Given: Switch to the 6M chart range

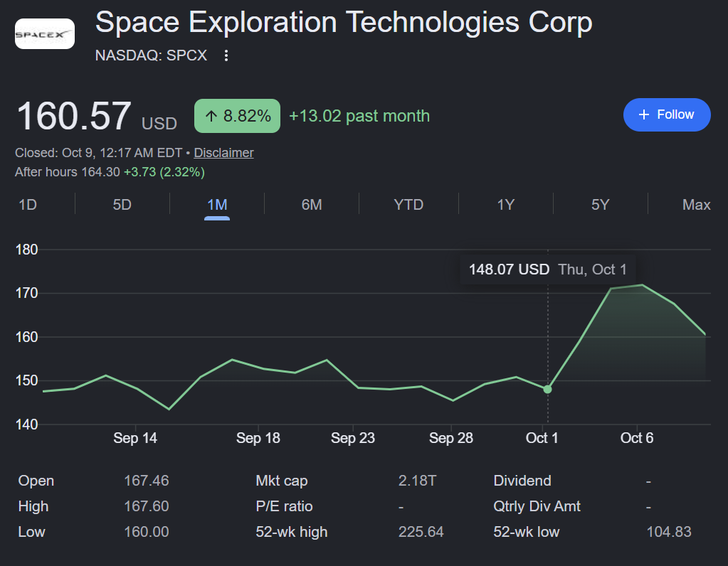Looking at the screenshot, I should coord(312,205).
